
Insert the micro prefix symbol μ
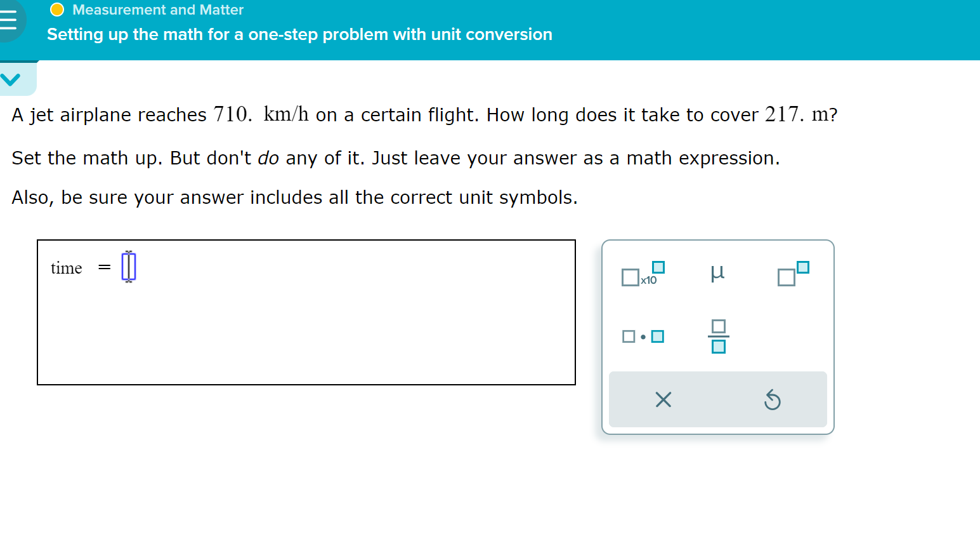[x=717, y=273]
